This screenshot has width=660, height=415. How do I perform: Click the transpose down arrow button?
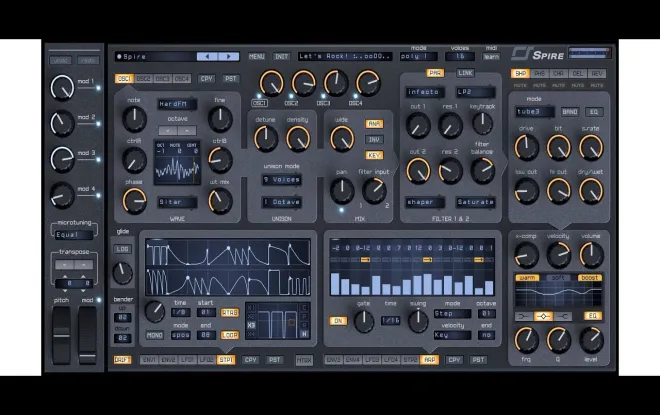(64, 265)
